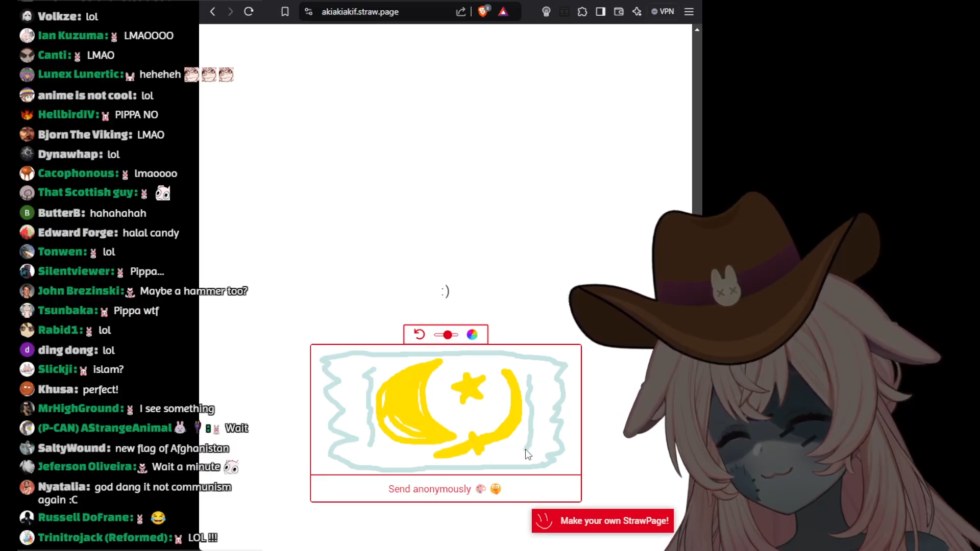Click chat message 'halal candy'
The image size is (980, 551).
pos(151,233)
